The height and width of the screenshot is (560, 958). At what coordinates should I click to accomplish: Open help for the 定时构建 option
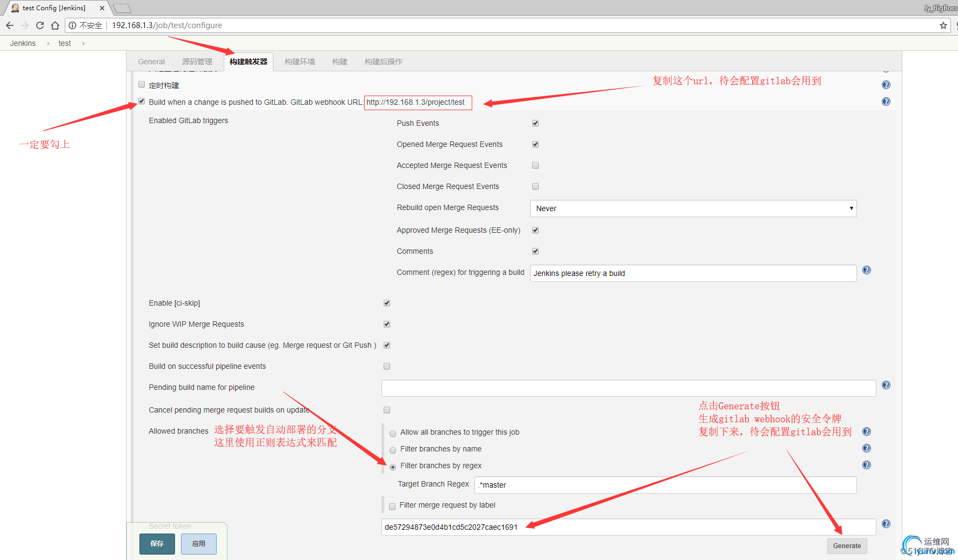point(886,85)
